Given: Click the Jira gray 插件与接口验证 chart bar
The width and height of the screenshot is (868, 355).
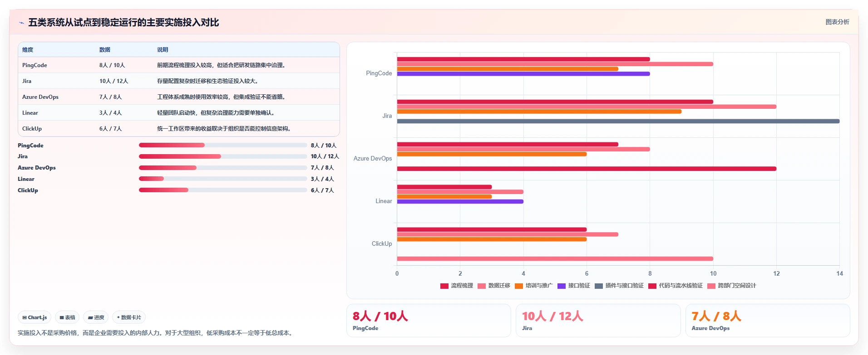Looking at the screenshot, I should (618, 121).
